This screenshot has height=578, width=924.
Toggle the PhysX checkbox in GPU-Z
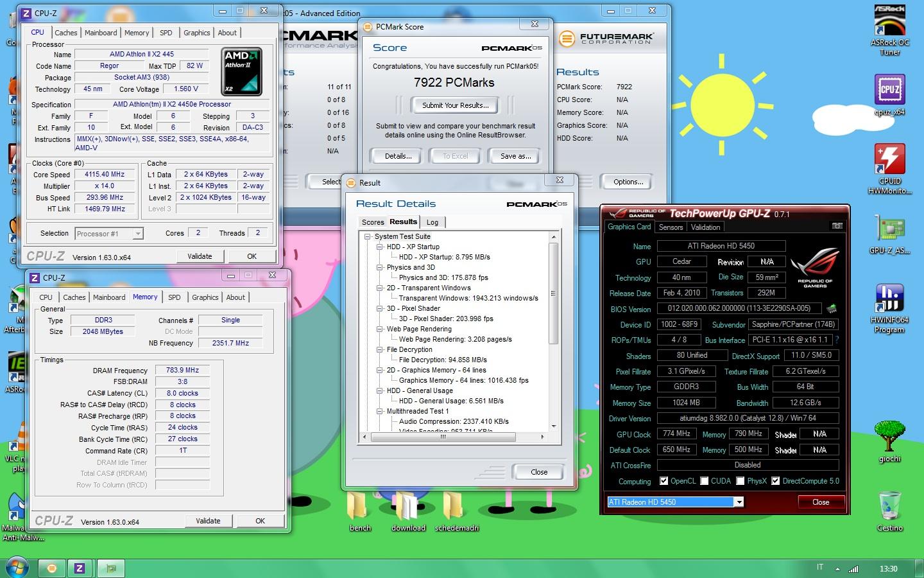[x=740, y=481]
